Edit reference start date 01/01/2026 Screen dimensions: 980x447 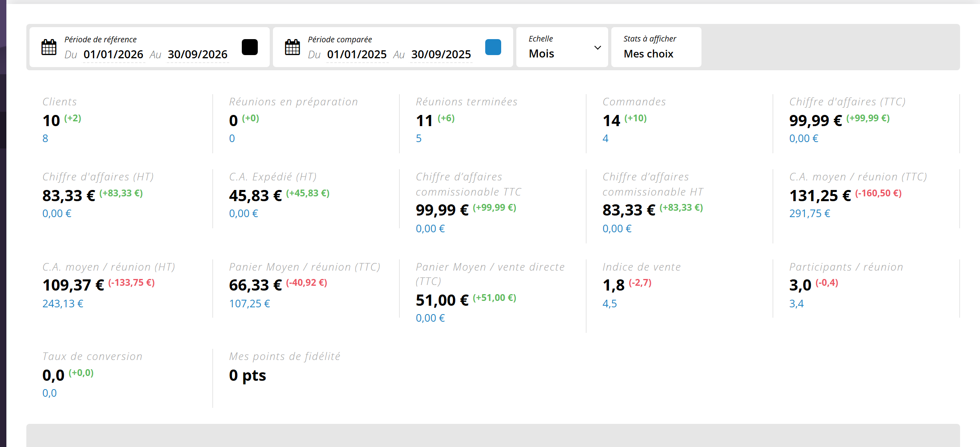coord(113,54)
